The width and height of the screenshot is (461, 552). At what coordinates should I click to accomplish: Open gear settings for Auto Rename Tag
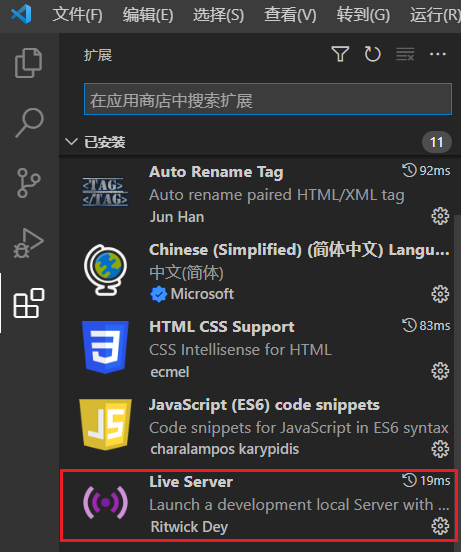click(440, 216)
